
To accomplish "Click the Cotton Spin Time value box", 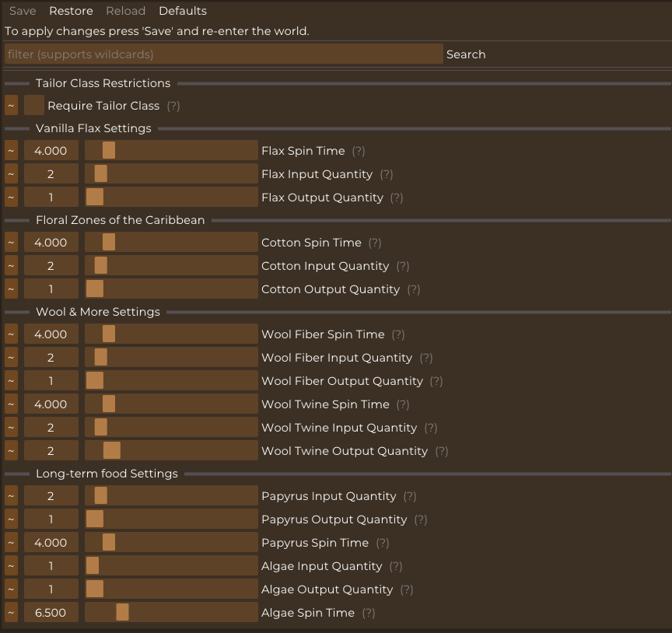I will (51, 243).
